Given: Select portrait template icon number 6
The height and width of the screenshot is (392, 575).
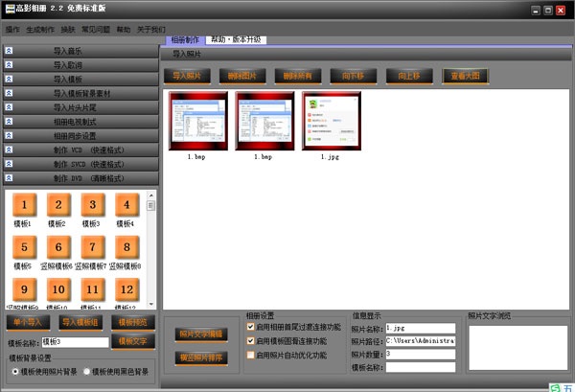Looking at the screenshot, I should click(x=59, y=248).
